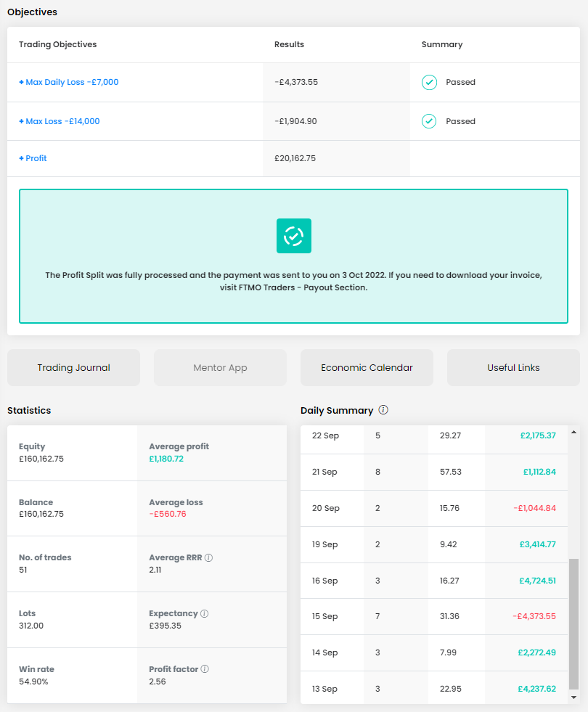The width and height of the screenshot is (588, 712).
Task: Click the Trading Objectives column header
Action: (x=57, y=44)
